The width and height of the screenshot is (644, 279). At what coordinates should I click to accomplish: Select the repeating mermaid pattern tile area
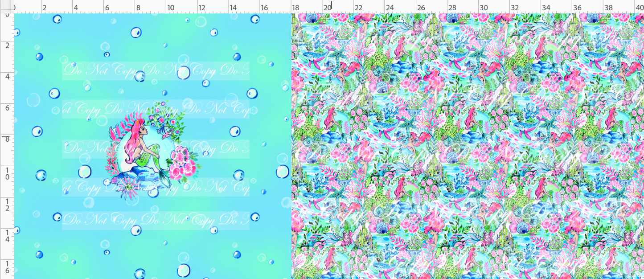pyautogui.click(x=468, y=146)
